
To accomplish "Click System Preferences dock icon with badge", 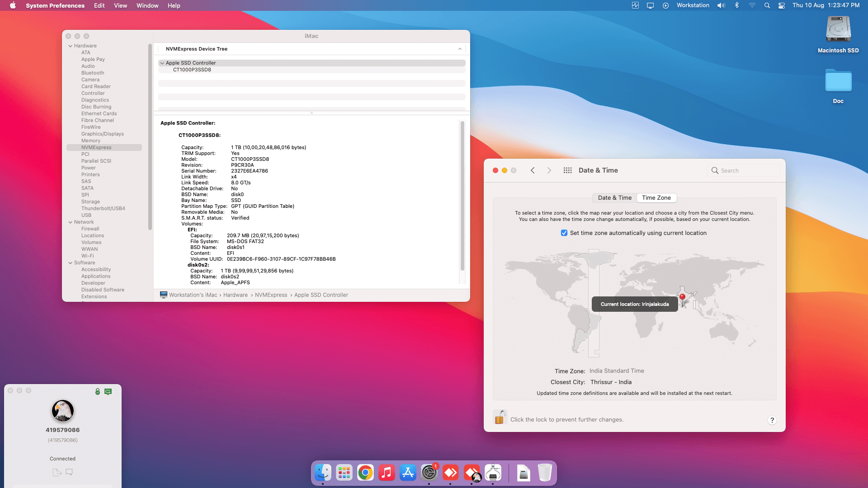I will pyautogui.click(x=429, y=473).
